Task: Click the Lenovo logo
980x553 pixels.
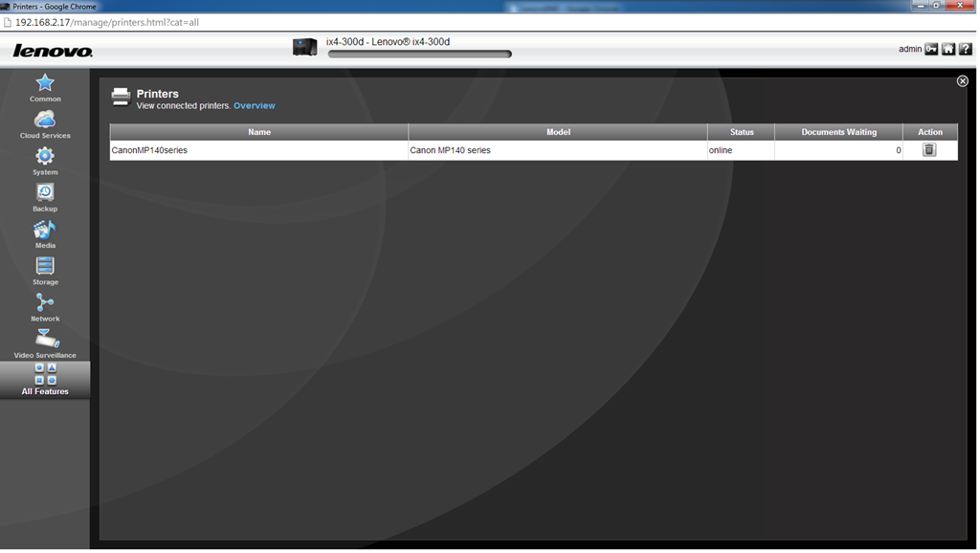Action: click(x=53, y=51)
